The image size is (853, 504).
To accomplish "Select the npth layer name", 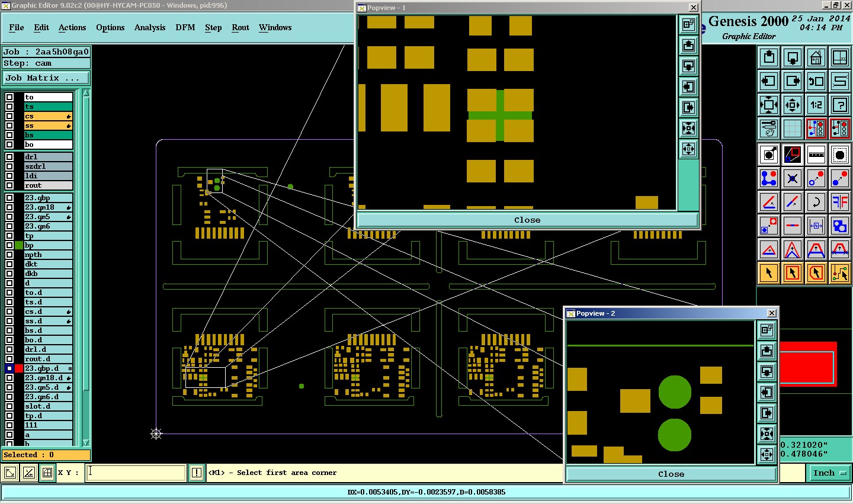I will (x=48, y=255).
